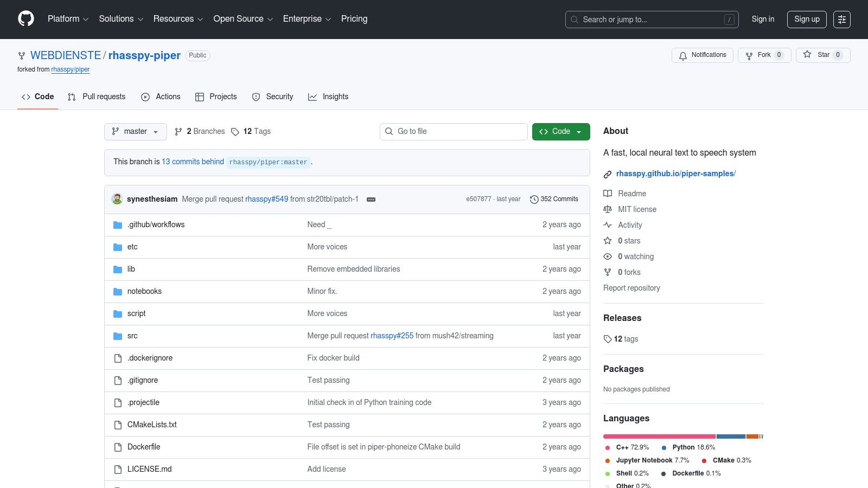Open the rhasspy.github.io/piper-samples link
The image size is (868, 488).
click(x=675, y=174)
